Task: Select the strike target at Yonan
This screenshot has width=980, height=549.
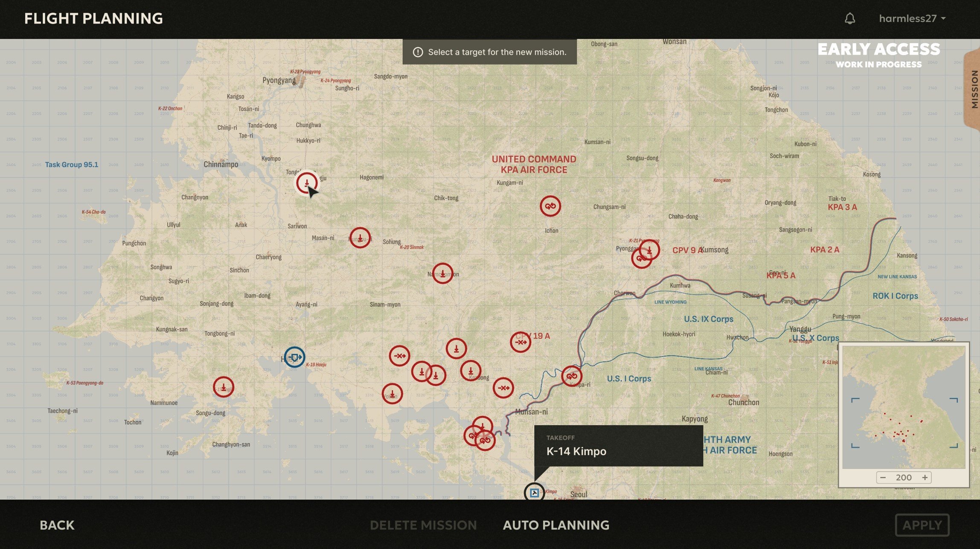Action: click(392, 394)
